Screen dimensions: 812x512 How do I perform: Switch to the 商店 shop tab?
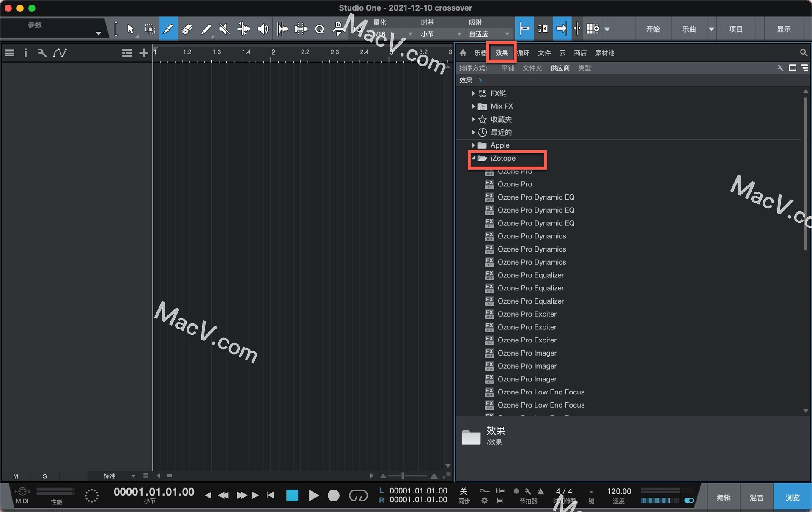click(x=580, y=53)
